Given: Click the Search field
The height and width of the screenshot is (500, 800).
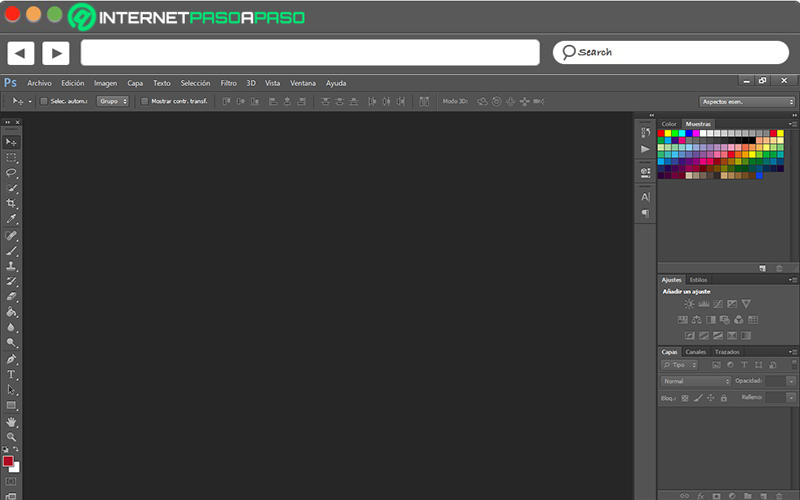Looking at the screenshot, I should click(x=671, y=53).
